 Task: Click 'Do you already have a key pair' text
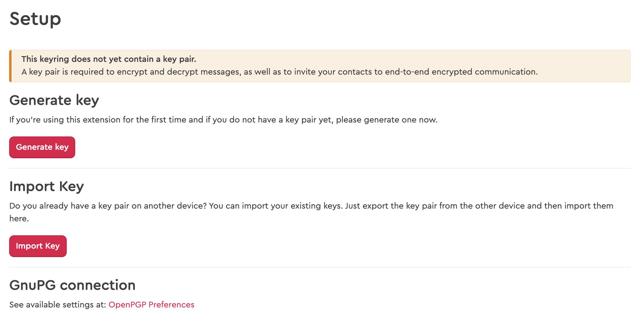pos(70,206)
